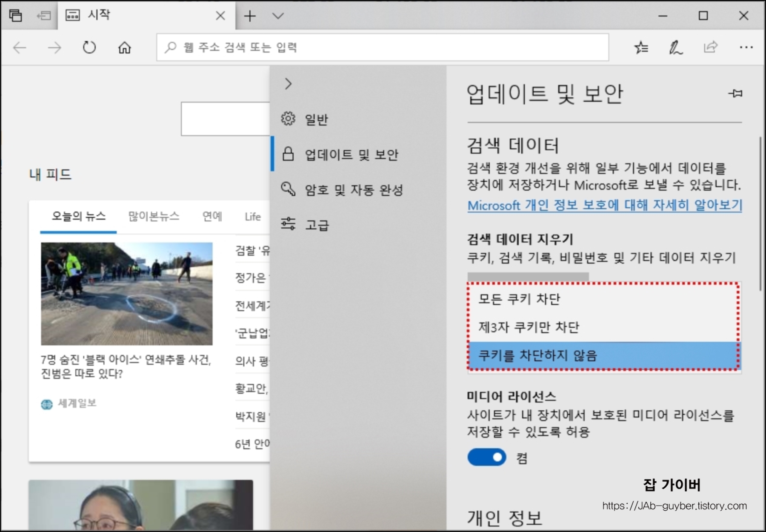Open news headline starting 전세계

252,306
